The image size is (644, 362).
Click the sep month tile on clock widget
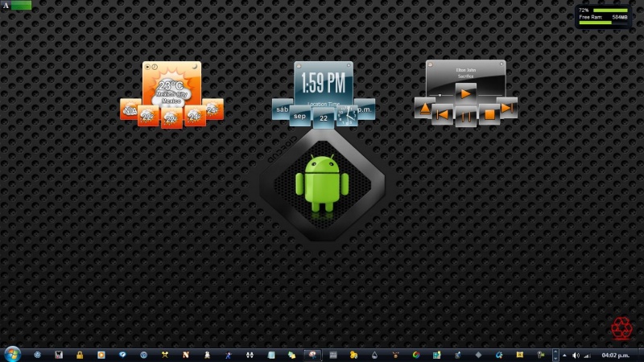click(299, 116)
